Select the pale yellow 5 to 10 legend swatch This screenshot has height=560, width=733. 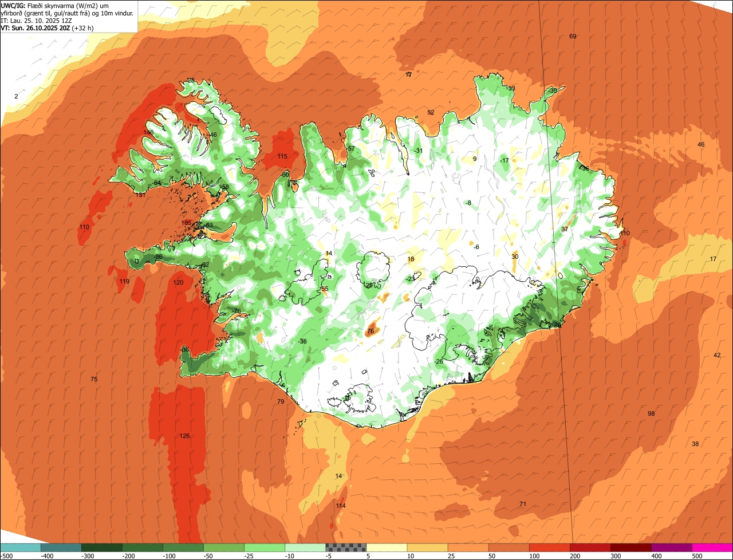(387, 547)
